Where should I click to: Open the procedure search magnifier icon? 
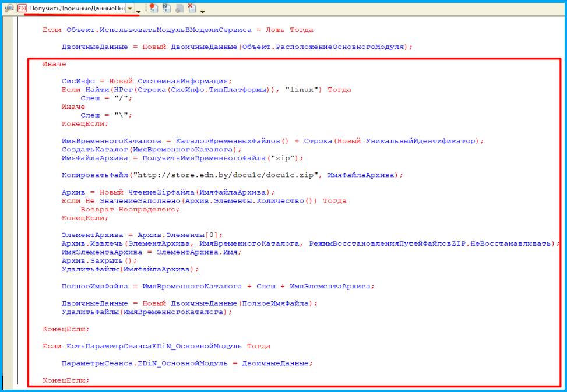pos(9,8)
